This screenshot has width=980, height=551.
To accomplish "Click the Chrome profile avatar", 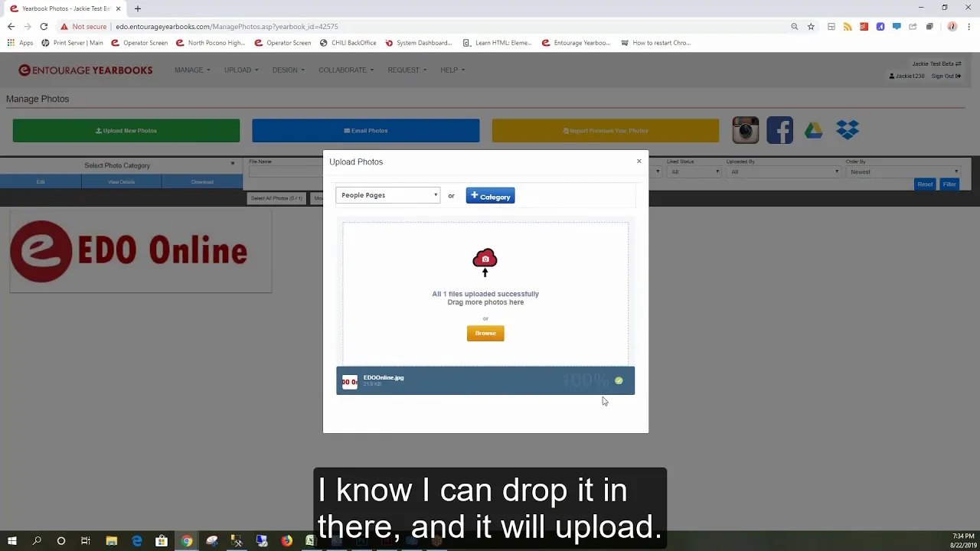I will click(x=952, y=26).
